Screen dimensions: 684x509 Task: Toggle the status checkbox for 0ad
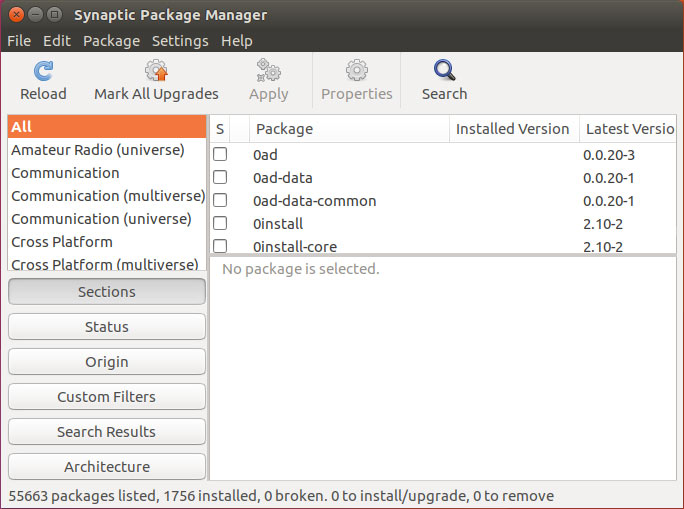point(220,154)
